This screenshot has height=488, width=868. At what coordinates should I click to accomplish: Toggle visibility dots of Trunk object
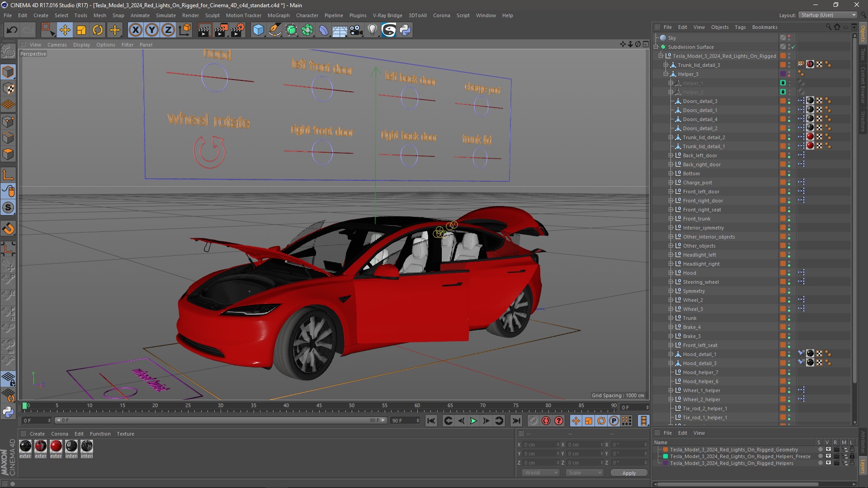789,318
